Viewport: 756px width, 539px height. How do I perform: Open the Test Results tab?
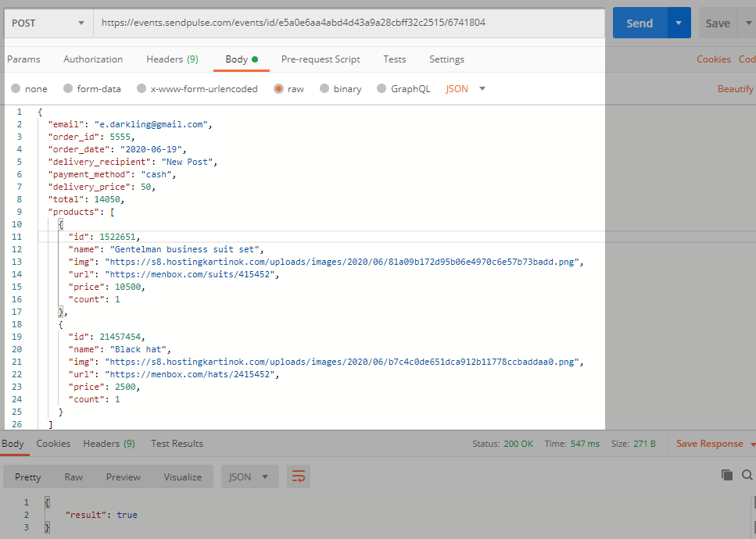click(x=177, y=444)
